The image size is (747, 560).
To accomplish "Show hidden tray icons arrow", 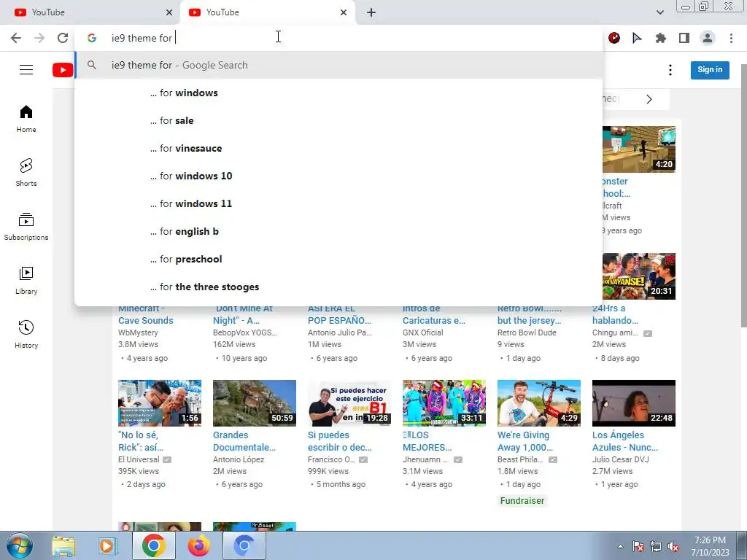I will (x=620, y=547).
